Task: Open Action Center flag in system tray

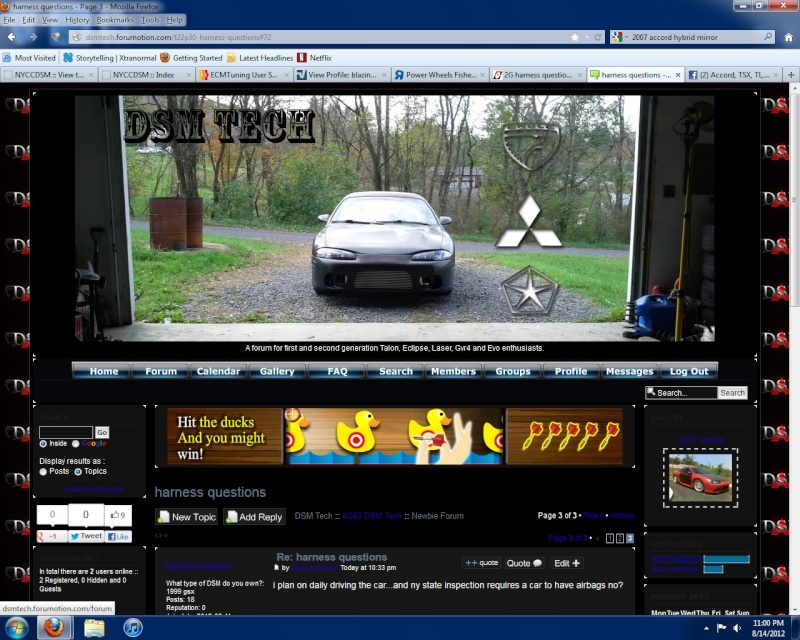Action: [x=721, y=628]
